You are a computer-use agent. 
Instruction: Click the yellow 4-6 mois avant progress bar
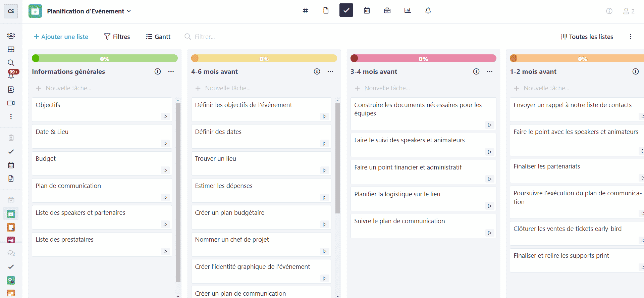tap(264, 58)
